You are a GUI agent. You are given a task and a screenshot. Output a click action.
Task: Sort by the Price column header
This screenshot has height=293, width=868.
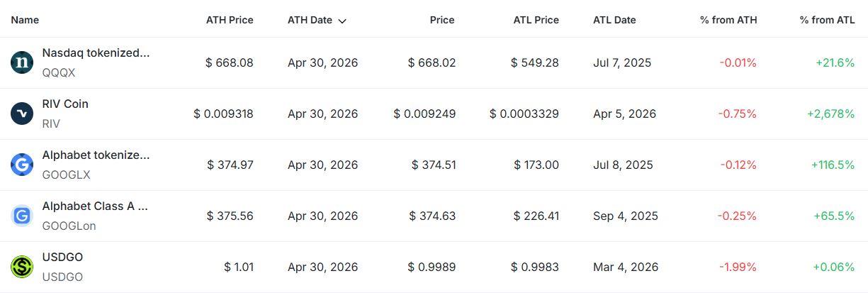442,20
